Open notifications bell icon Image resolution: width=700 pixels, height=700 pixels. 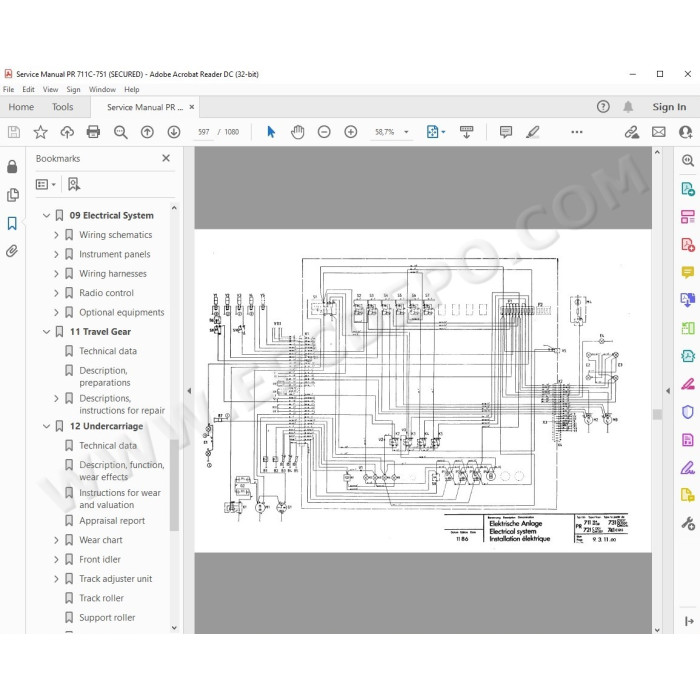pos(628,107)
